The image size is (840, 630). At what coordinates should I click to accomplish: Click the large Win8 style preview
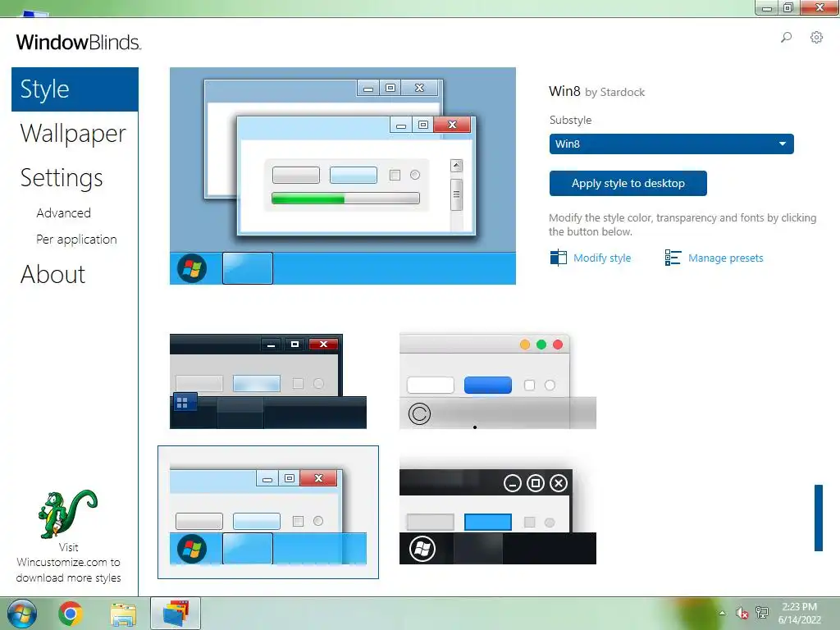point(343,176)
